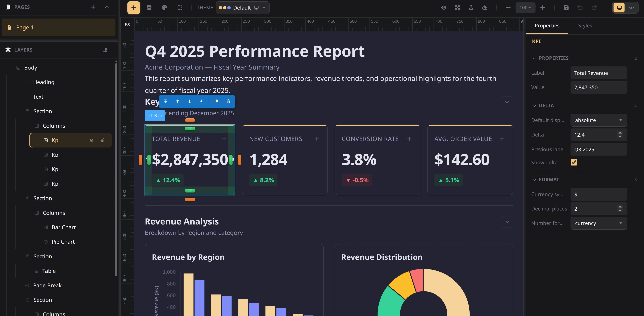Open the Default display absolute dropdown
Image resolution: width=644 pixels, height=316 pixels.
(x=599, y=120)
